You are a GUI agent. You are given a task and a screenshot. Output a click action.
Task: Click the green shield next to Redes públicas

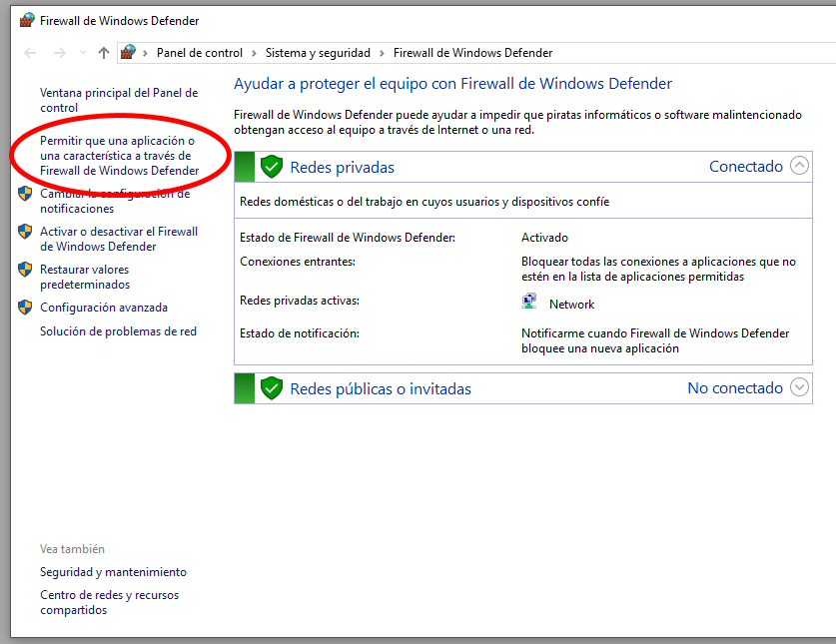coord(271,388)
